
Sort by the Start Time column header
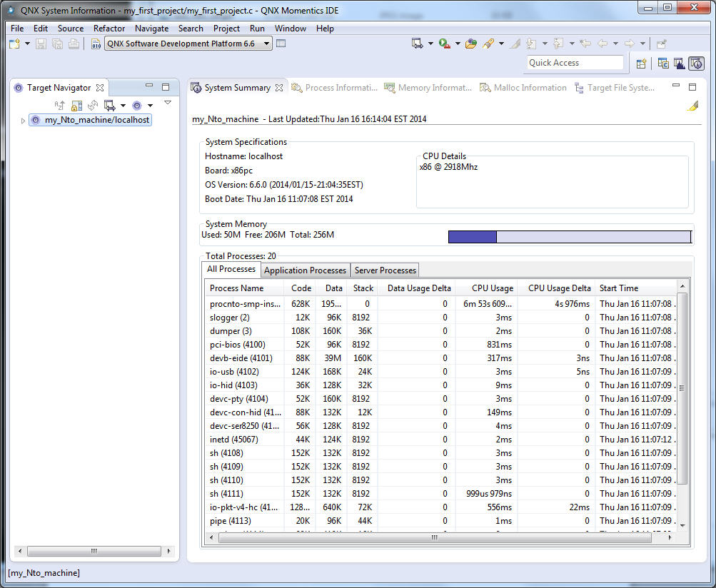tap(635, 288)
